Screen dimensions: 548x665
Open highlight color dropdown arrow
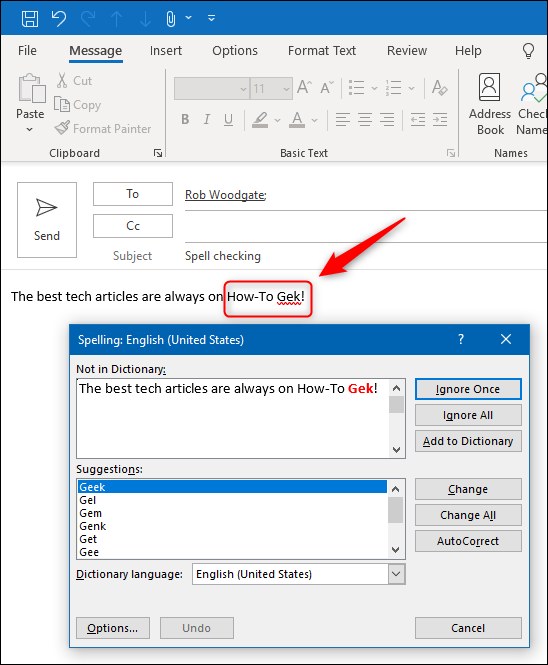click(x=277, y=120)
